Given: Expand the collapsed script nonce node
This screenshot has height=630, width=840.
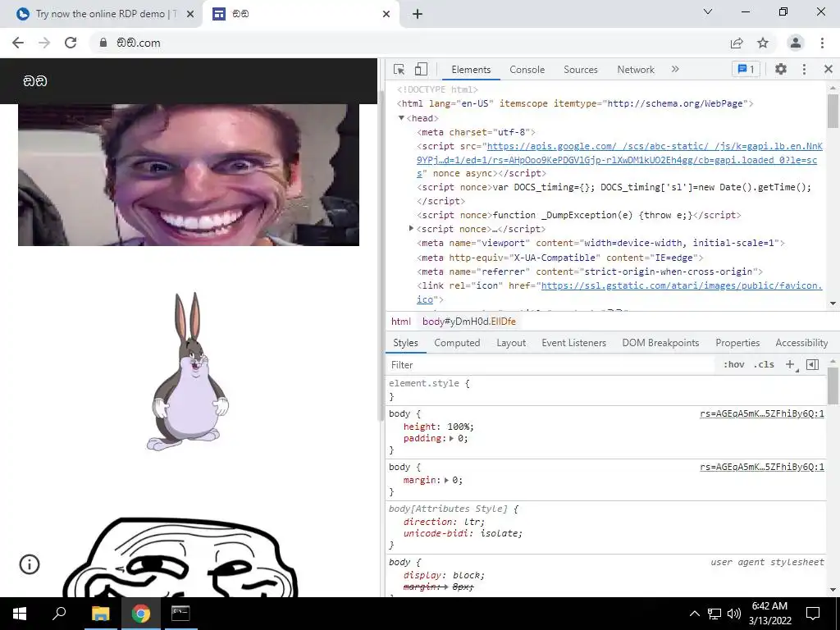Looking at the screenshot, I should click(x=411, y=229).
